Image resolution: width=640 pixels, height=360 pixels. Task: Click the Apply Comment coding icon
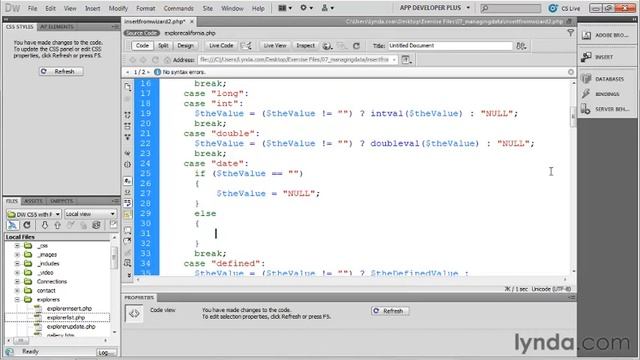click(128, 230)
